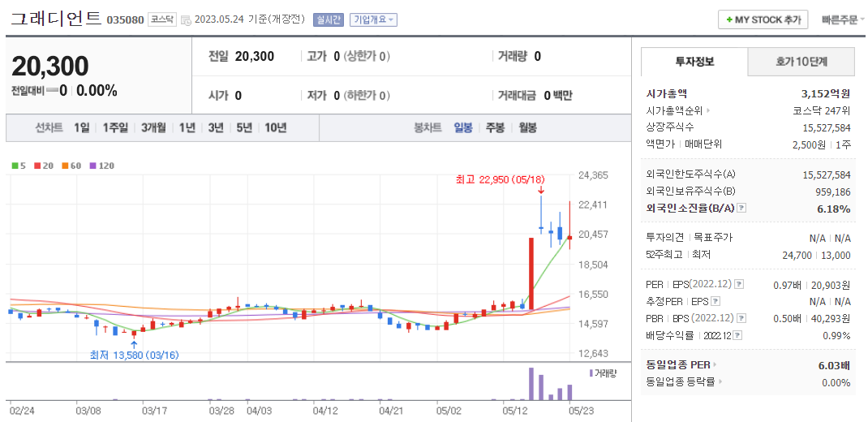Click the 최고 22,950 (05/18) chart marker
This screenshot has width=868, height=422.
click(x=500, y=180)
